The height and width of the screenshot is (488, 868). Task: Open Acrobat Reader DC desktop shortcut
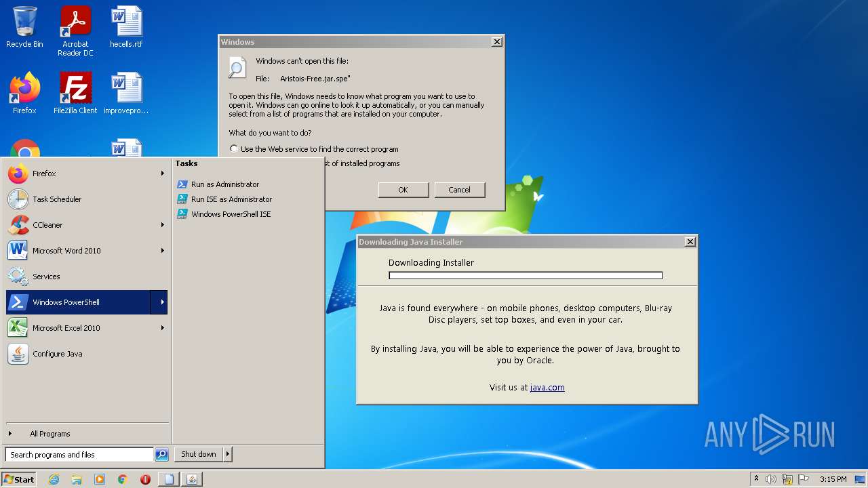pyautogui.click(x=75, y=31)
